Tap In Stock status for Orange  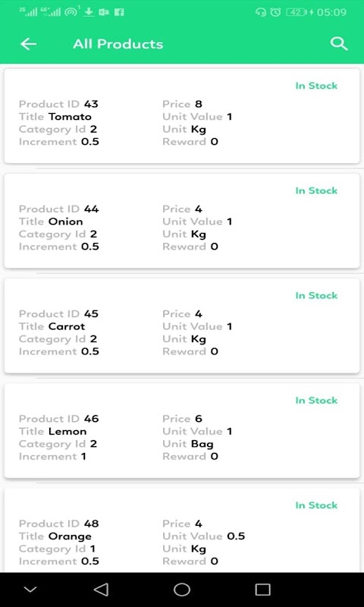(316, 505)
